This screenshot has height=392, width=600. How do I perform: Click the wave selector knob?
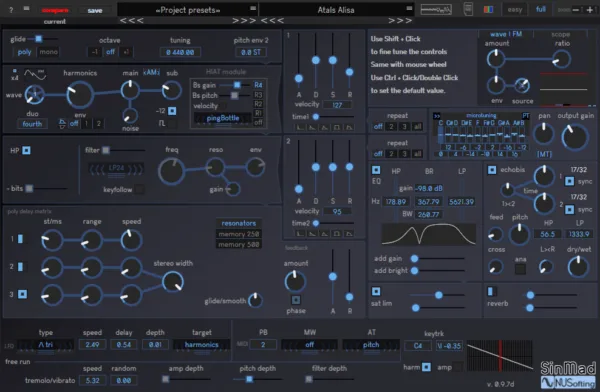34,95
